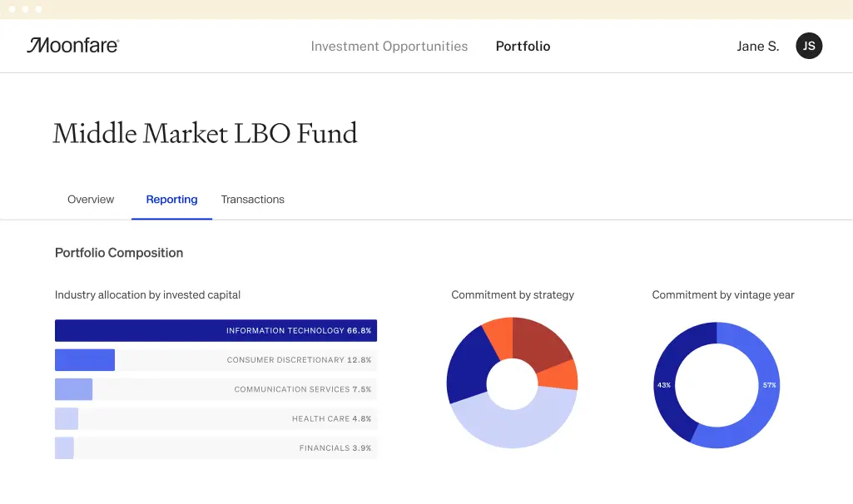
Task: Select the Reporting tab
Action: (171, 199)
